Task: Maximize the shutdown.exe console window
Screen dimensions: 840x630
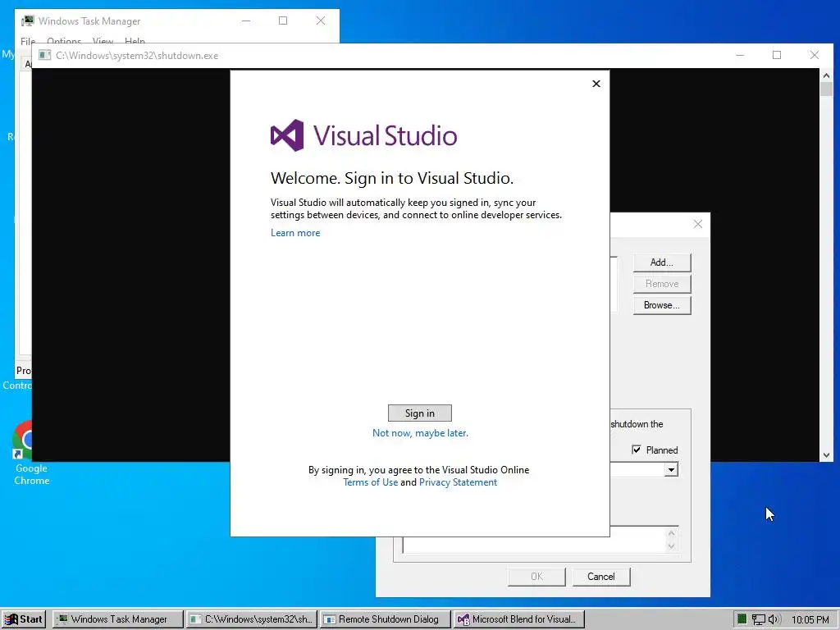Action: click(x=777, y=55)
